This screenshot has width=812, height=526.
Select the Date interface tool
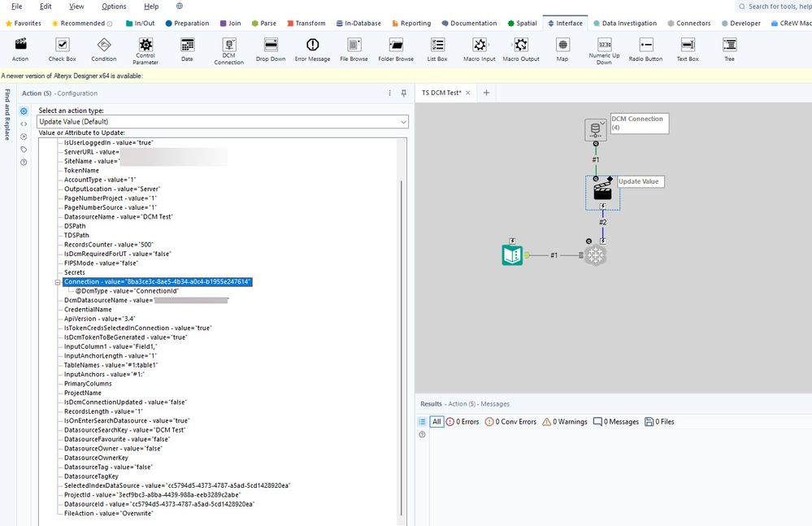click(188, 49)
